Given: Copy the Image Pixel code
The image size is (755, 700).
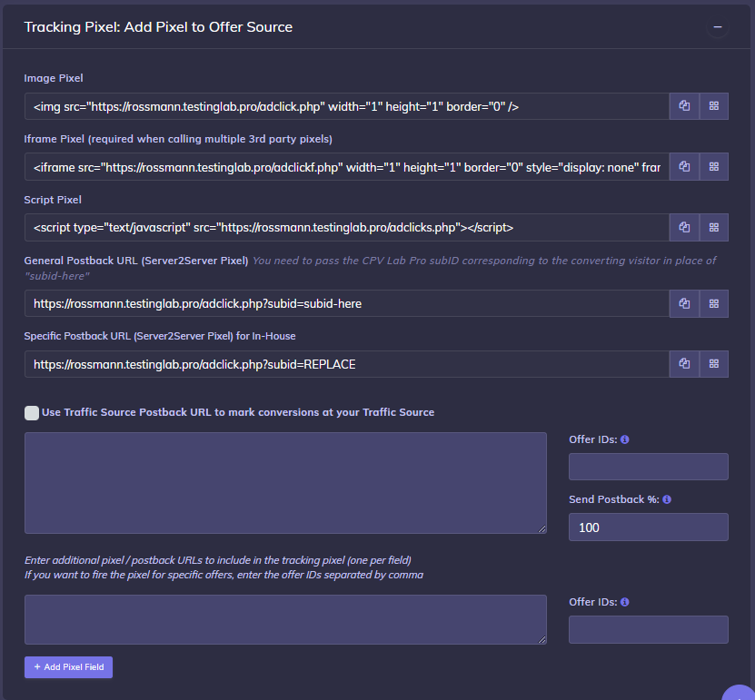Looking at the screenshot, I should pyautogui.click(x=685, y=106).
